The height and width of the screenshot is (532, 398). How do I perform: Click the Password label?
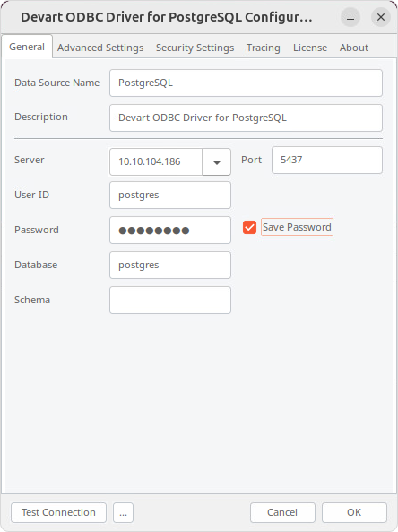click(36, 230)
